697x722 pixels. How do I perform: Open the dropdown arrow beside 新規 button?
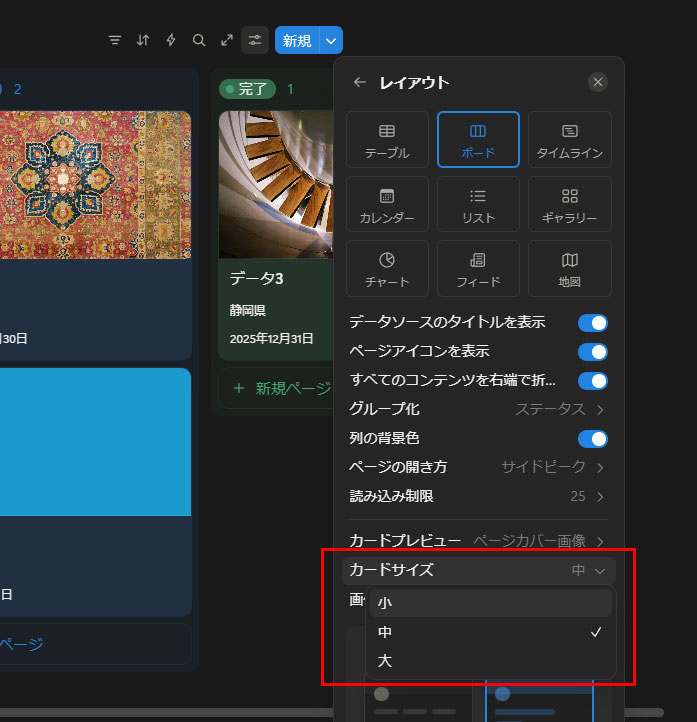click(x=333, y=40)
